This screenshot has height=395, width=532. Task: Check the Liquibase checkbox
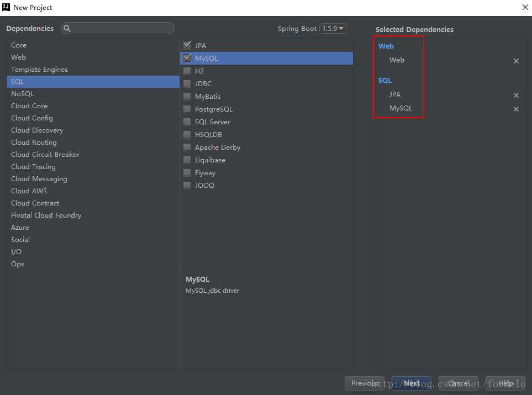(187, 160)
